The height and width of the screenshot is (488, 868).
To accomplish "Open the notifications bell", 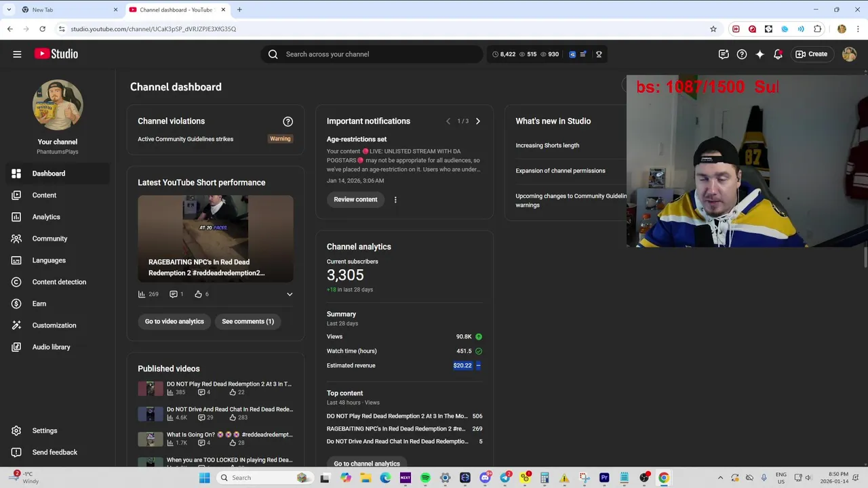I will (x=778, y=54).
